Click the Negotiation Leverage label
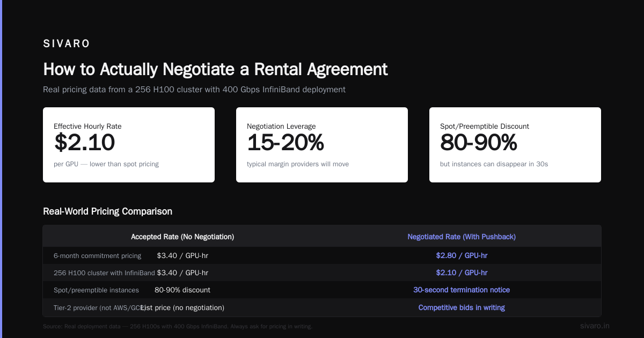This screenshot has height=338, width=644. pos(281,126)
